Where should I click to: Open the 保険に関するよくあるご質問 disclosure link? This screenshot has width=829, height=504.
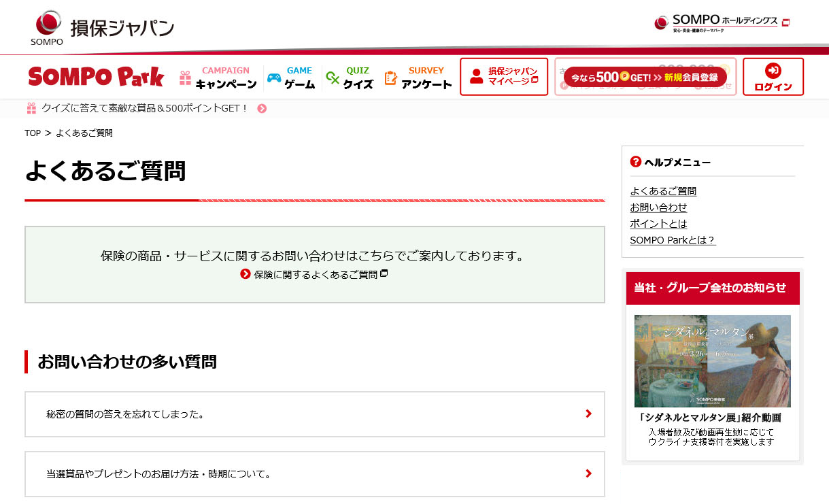coord(314,275)
